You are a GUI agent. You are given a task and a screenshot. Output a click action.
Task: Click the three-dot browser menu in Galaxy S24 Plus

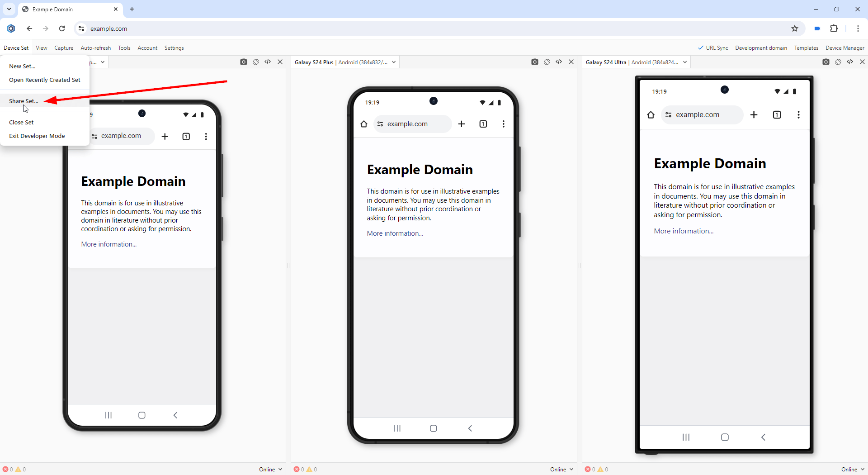(x=503, y=123)
